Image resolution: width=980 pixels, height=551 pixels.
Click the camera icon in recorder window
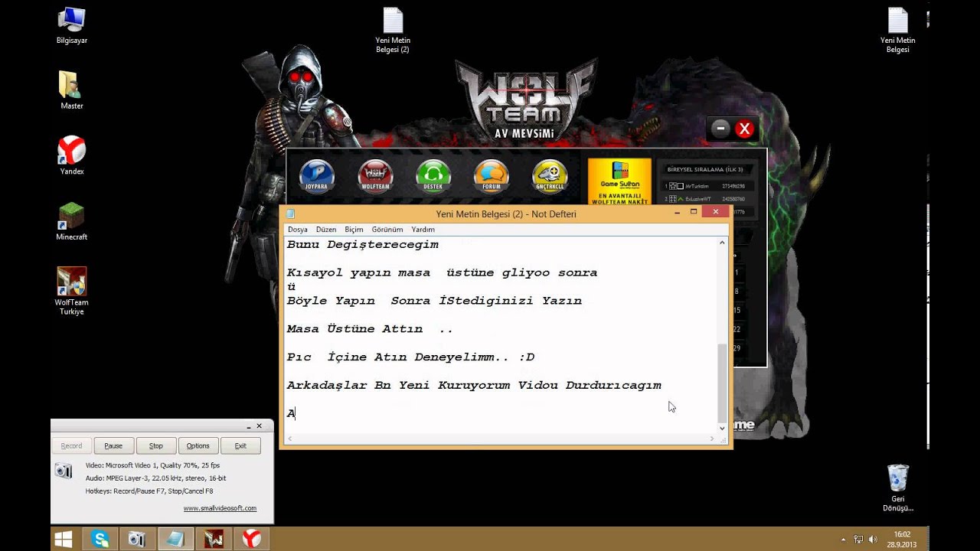tap(64, 470)
